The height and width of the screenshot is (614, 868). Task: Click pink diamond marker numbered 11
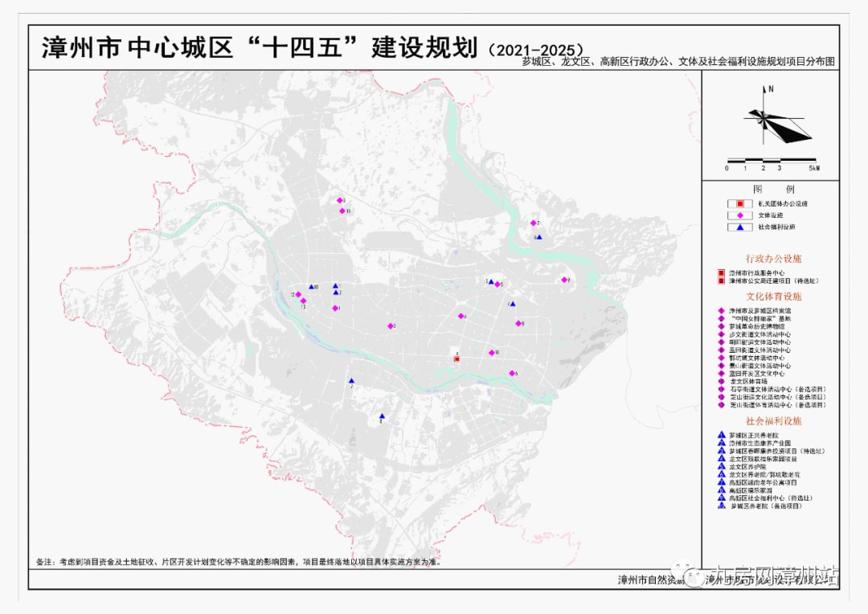pyautogui.click(x=342, y=211)
